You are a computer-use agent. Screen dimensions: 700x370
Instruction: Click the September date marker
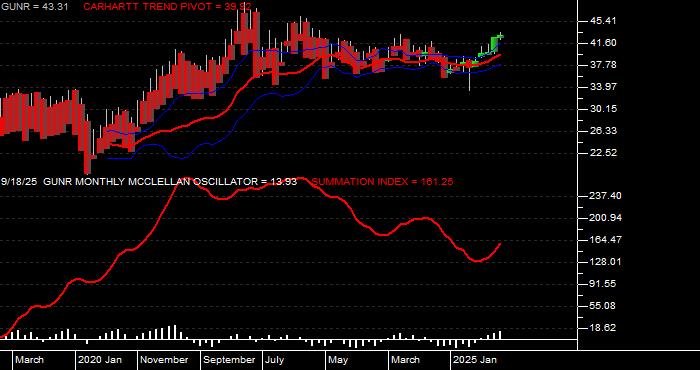click(x=229, y=360)
